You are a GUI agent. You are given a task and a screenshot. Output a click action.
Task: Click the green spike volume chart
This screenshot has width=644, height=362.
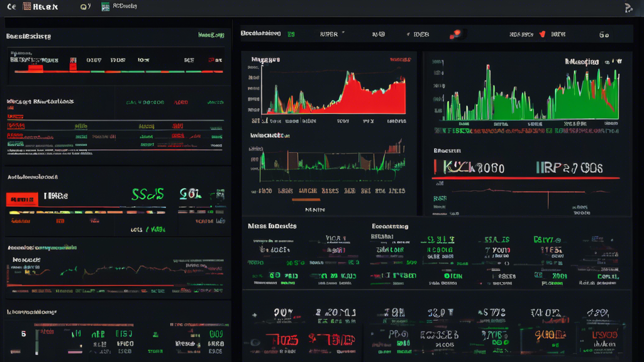(x=530, y=92)
